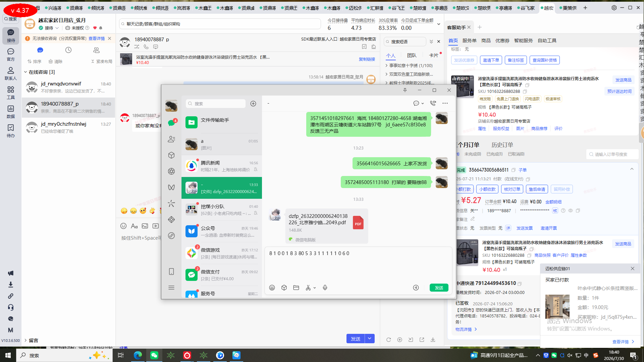Click the send file folder icon in WeChat

pyautogui.click(x=296, y=288)
